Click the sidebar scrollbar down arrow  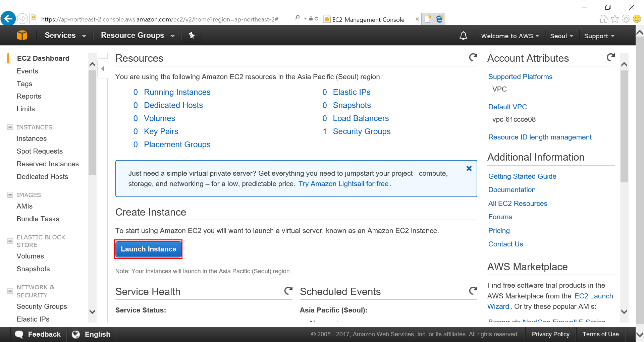tap(92, 311)
